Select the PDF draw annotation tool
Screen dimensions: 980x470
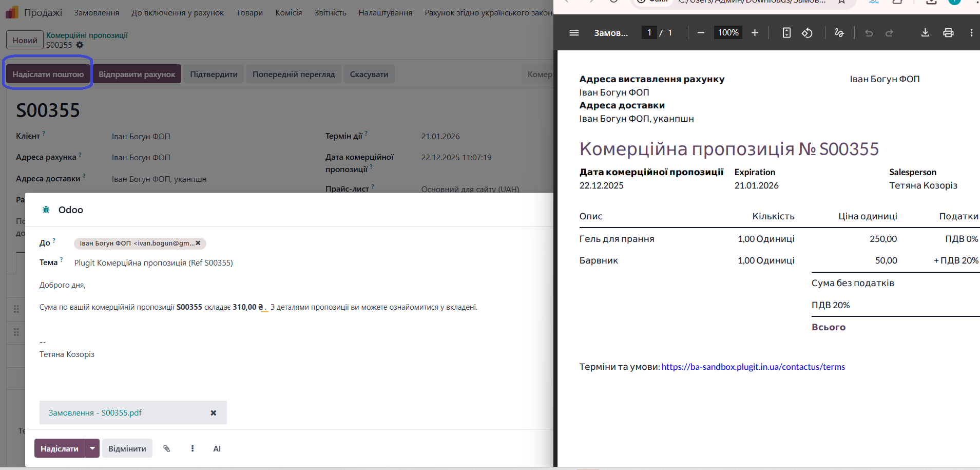(x=839, y=33)
